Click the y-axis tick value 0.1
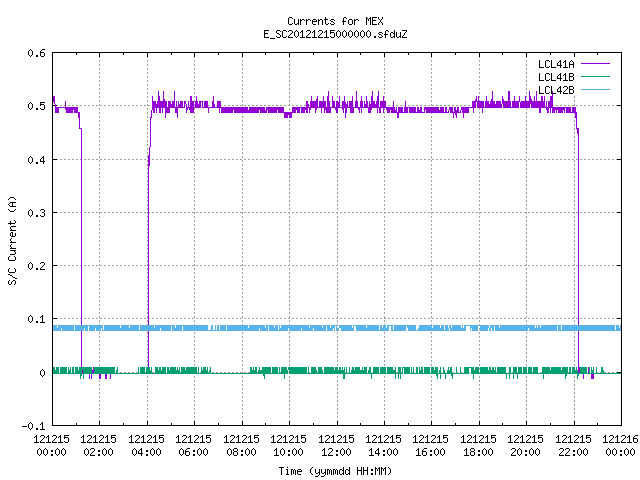Image resolution: width=640 pixels, height=480 pixels. click(36, 319)
